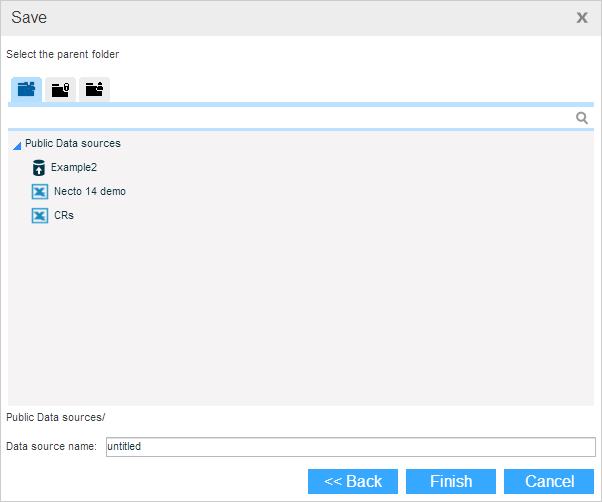
Task: Click the Public Data sources/ path text
Action: [x=56, y=416]
